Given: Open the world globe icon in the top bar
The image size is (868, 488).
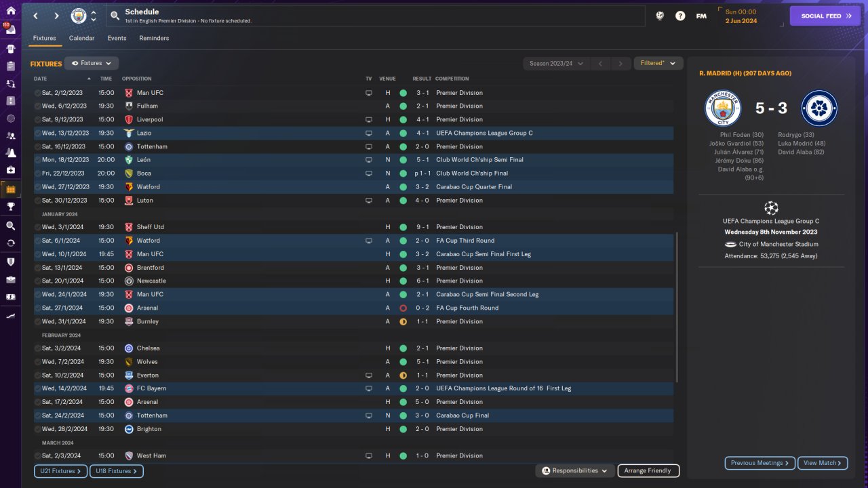Looking at the screenshot, I should click(x=659, y=16).
